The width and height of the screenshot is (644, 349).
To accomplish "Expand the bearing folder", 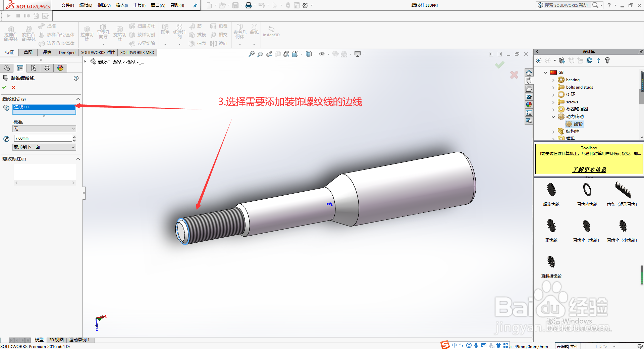I will pyautogui.click(x=553, y=80).
